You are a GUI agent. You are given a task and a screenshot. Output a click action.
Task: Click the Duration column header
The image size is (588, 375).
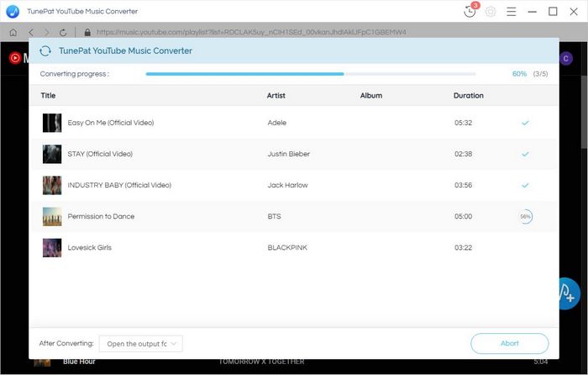(x=469, y=95)
